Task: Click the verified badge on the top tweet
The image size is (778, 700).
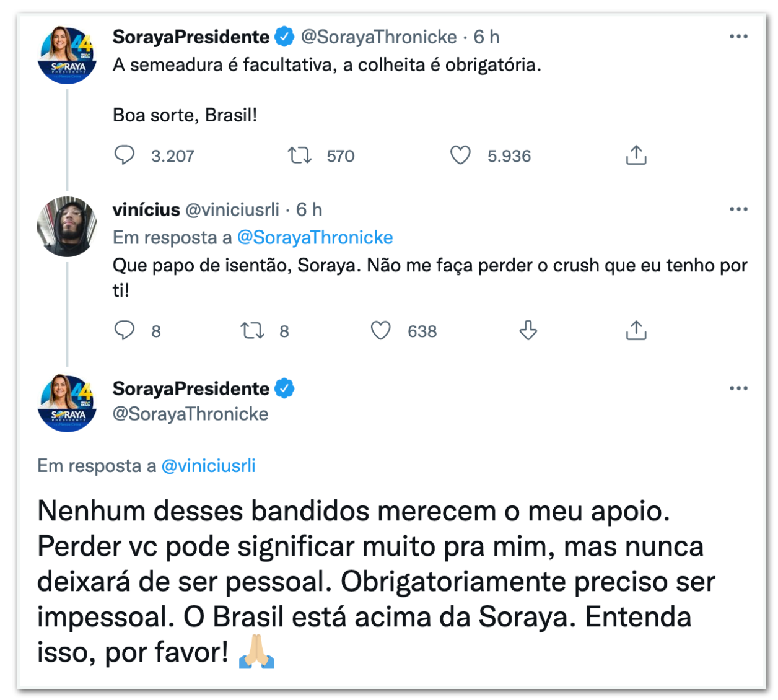Action: tap(284, 37)
